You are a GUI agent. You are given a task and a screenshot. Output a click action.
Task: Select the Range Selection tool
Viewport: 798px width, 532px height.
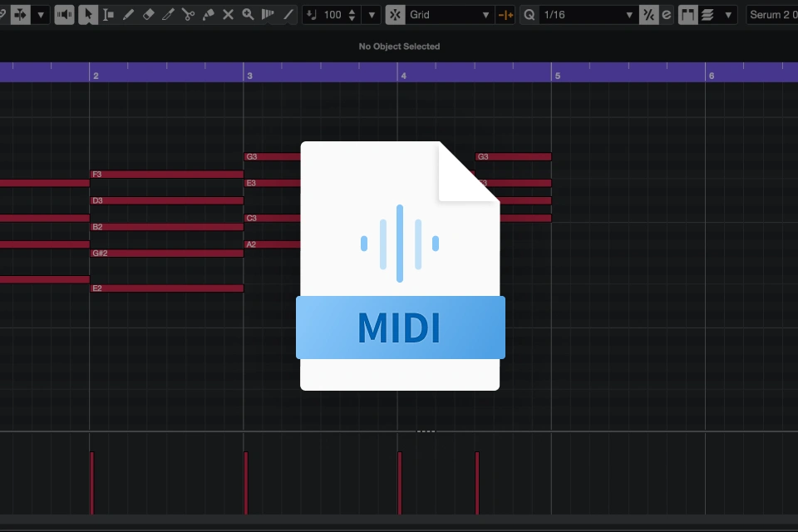click(108, 15)
